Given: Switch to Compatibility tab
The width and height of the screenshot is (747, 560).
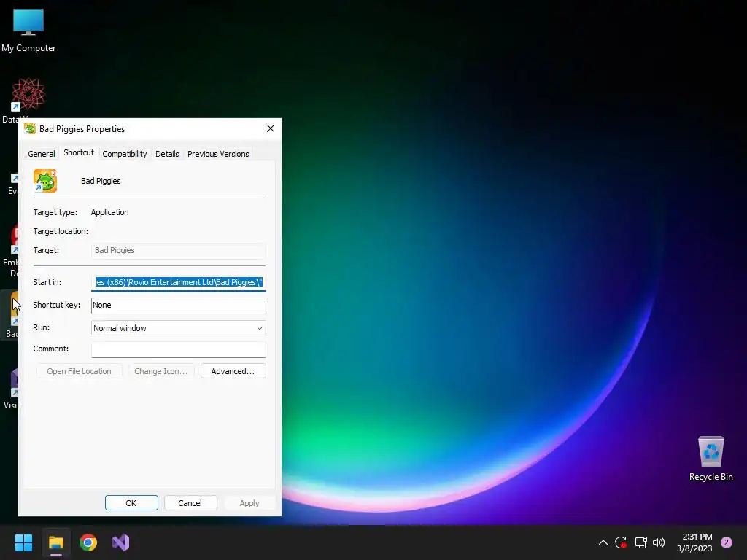Looking at the screenshot, I should coord(124,154).
